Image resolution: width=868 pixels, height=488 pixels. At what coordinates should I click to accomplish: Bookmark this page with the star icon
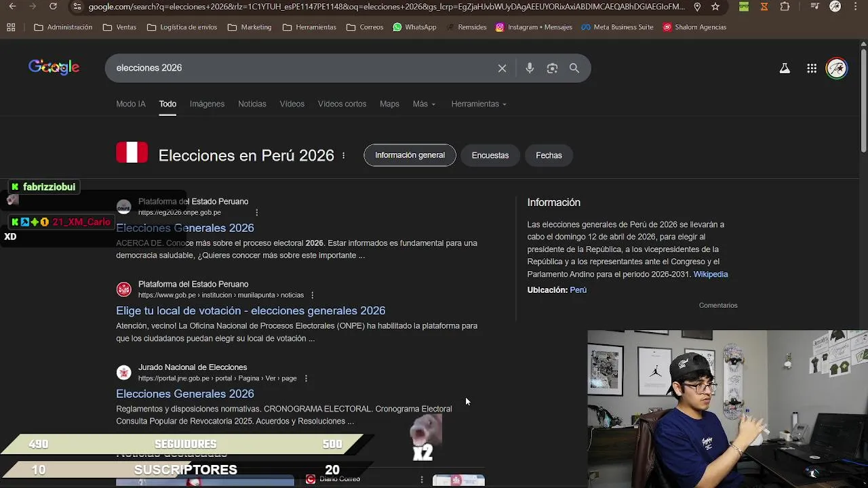tap(715, 7)
